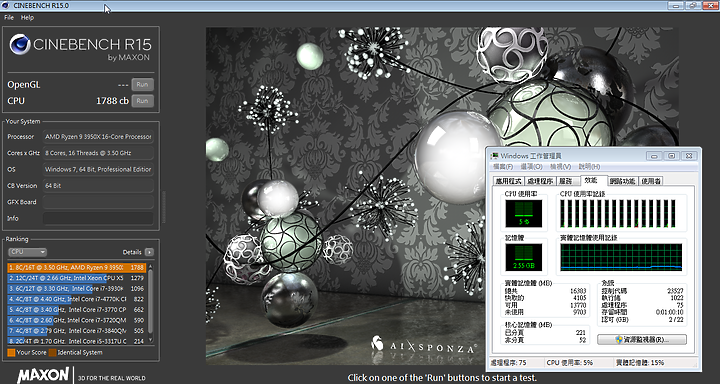Switch to 網路功能 tab in Task Manager
The height and width of the screenshot is (384, 720).
(623, 181)
